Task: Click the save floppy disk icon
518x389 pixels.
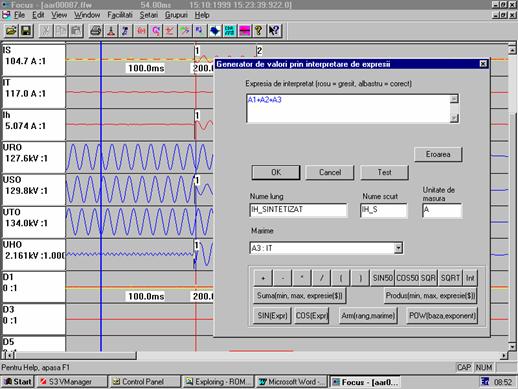Action: click(x=26, y=31)
